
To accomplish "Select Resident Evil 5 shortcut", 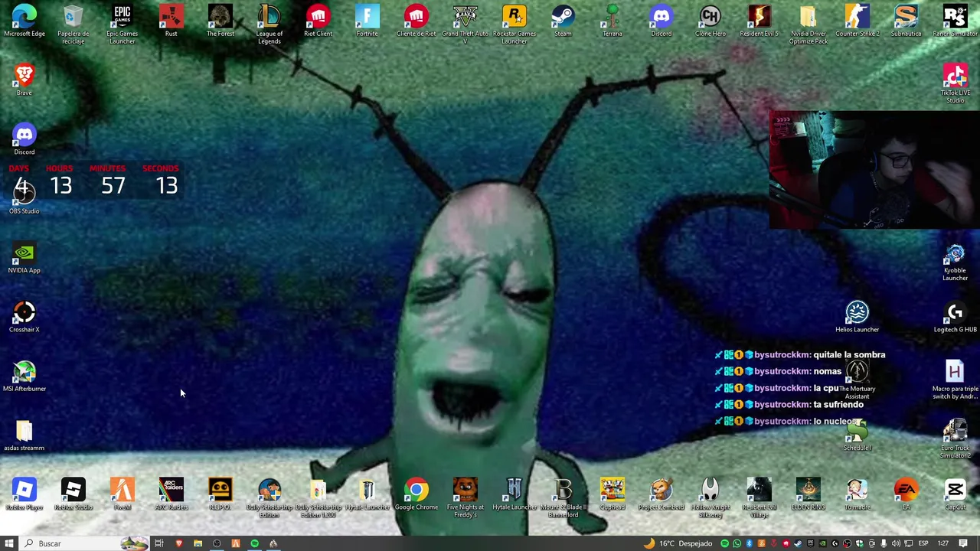I will 759,21.
